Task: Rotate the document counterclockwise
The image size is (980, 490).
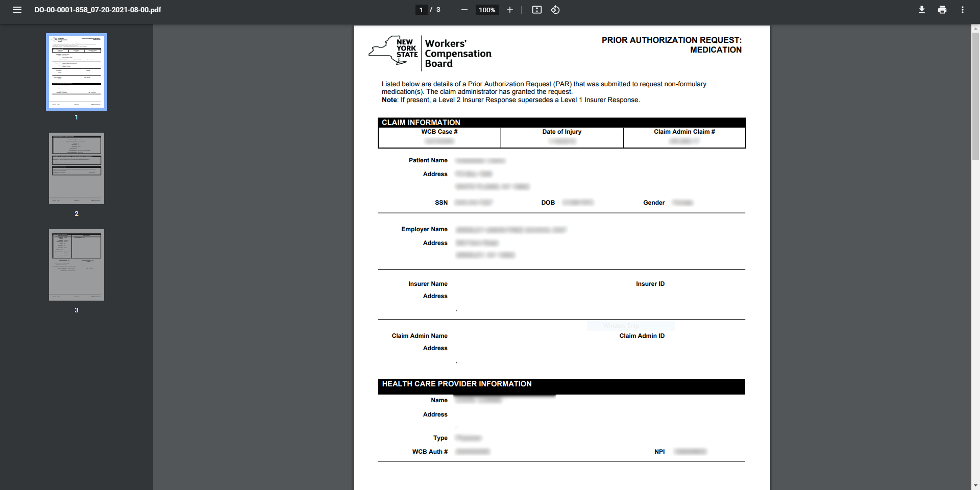Action: [x=555, y=10]
